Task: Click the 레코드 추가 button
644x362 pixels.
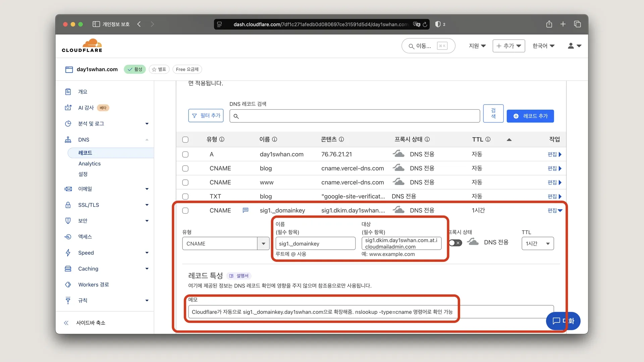Action: (530, 116)
